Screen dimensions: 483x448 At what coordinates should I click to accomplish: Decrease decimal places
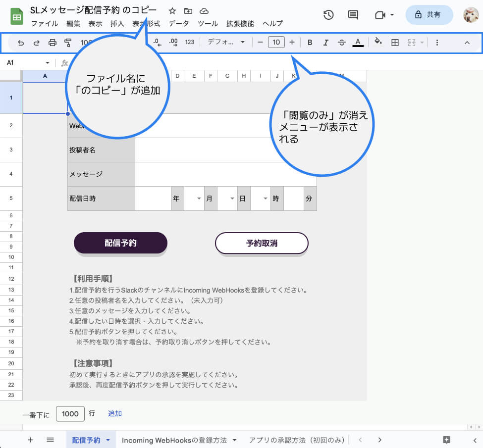[x=157, y=43]
